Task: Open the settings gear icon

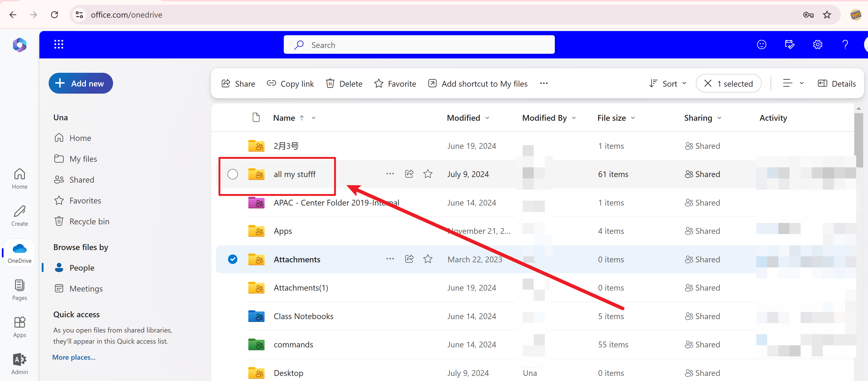Action: (x=817, y=44)
